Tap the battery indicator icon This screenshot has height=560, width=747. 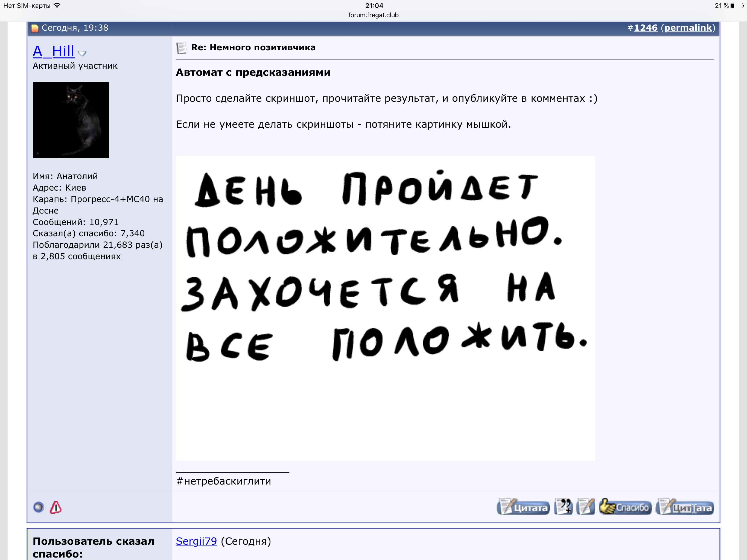pos(737,6)
